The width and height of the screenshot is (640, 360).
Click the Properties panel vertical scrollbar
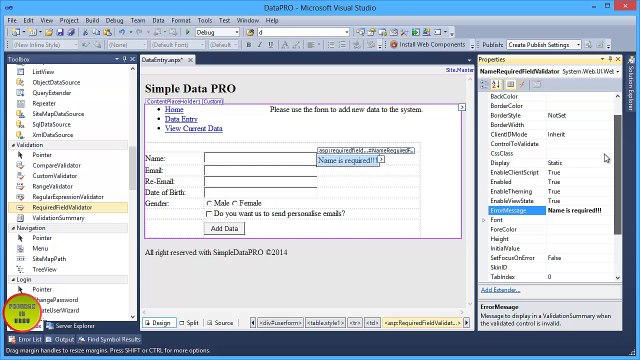(618, 176)
